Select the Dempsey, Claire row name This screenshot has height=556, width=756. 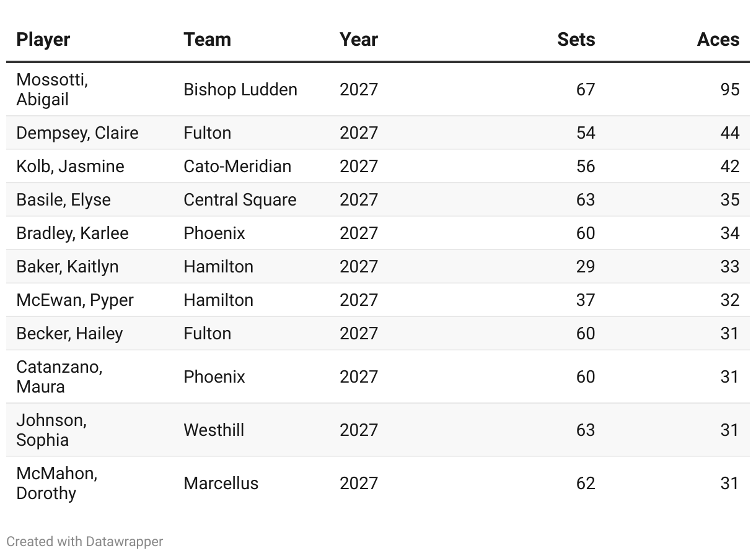(x=77, y=132)
